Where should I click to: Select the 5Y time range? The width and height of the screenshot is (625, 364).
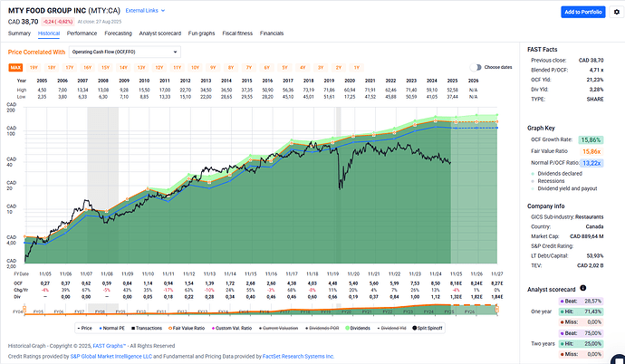pos(284,68)
